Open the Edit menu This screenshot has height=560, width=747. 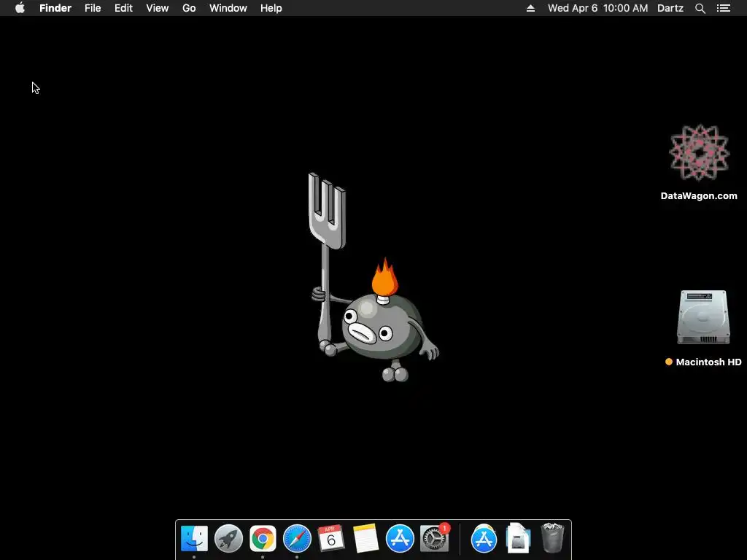pos(123,8)
